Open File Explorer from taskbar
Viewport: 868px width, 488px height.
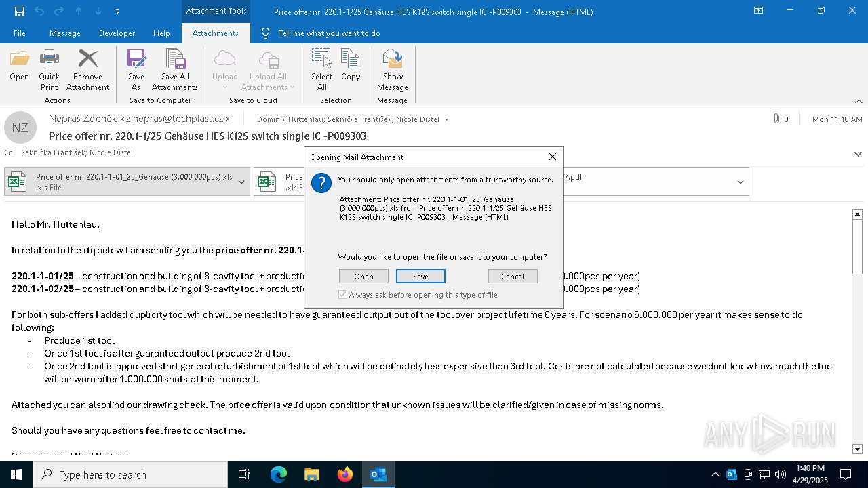pos(311,474)
